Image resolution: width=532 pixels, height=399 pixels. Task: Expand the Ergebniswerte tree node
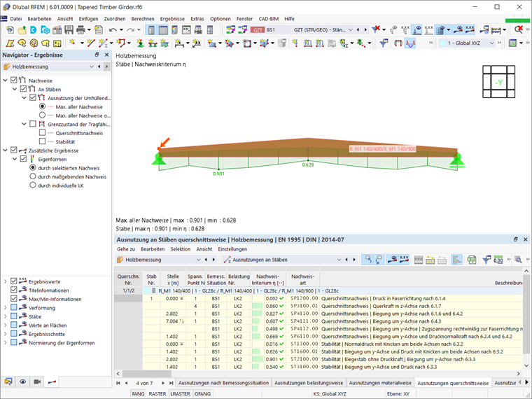pos(5,281)
